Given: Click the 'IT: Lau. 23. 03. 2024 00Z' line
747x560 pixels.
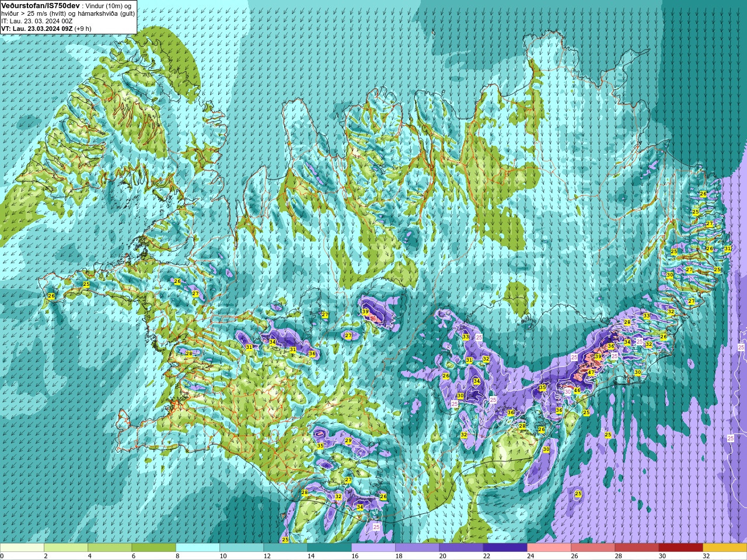Looking at the screenshot, I should (37, 20).
